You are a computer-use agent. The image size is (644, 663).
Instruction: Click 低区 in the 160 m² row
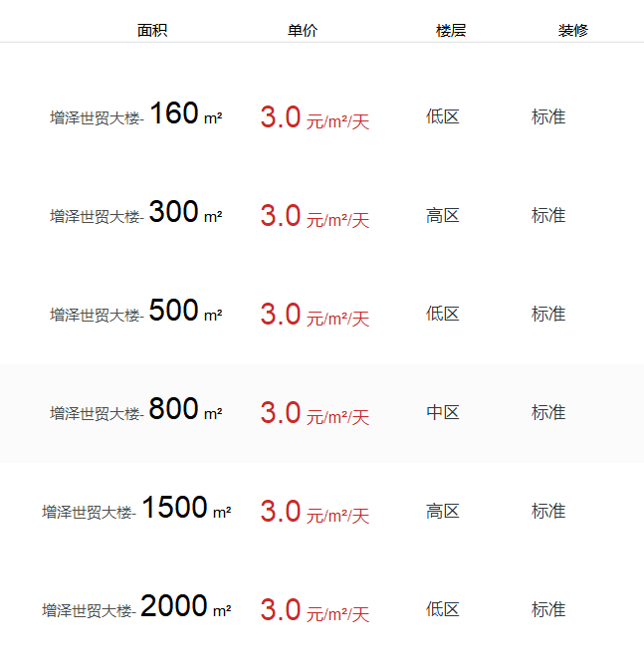coord(443,116)
